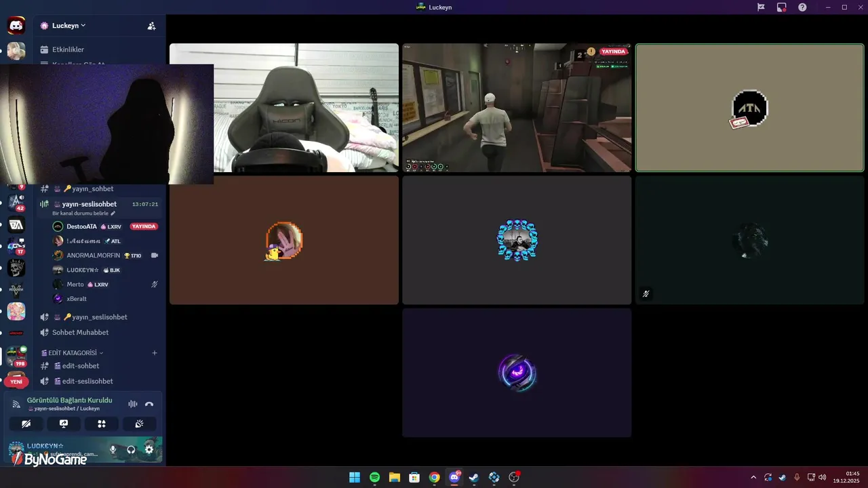
Task: Open the invite people icon beside Luckeyn
Action: [x=151, y=26]
